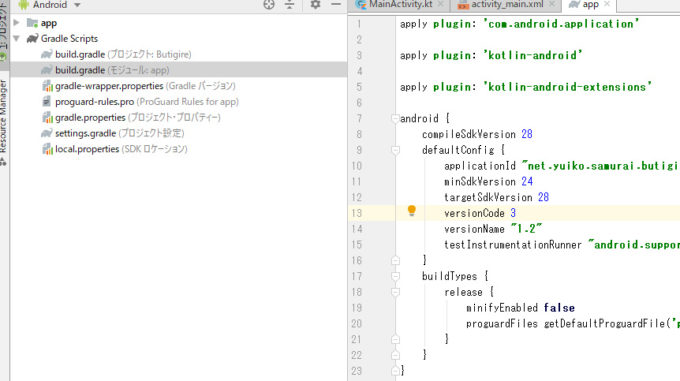Click 'com.android.application' plugin string

(x=562, y=24)
